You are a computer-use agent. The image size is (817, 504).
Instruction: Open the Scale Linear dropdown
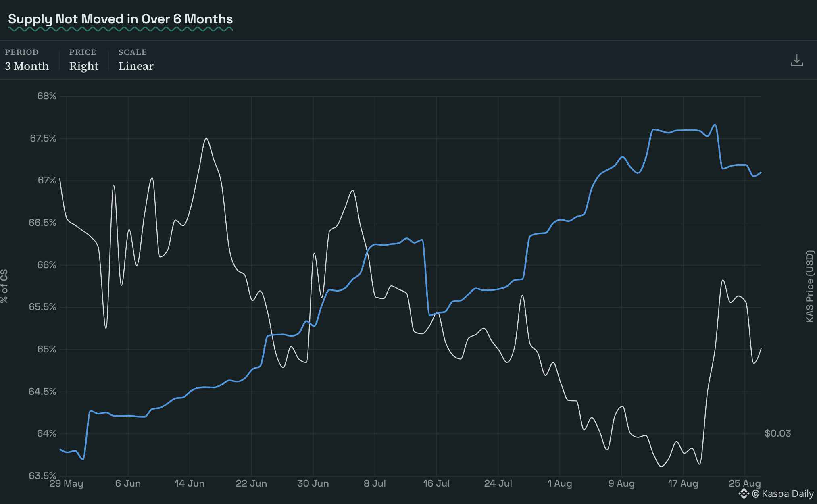pyautogui.click(x=136, y=60)
